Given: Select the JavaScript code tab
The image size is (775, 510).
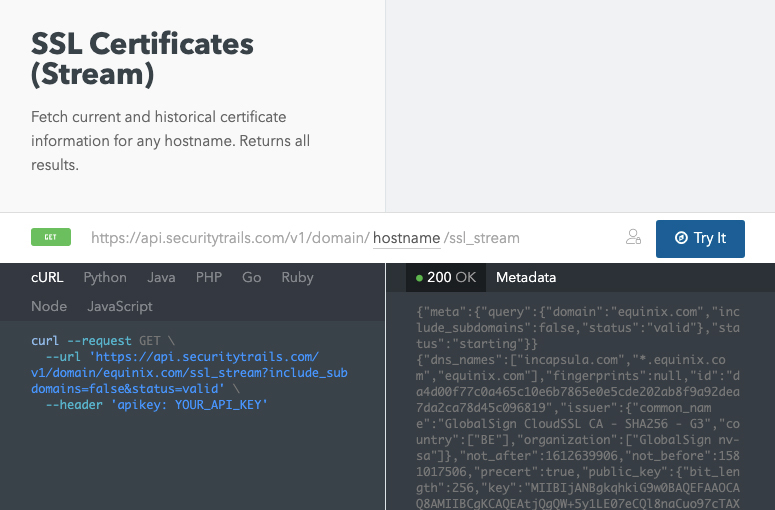Looking at the screenshot, I should pos(120,306).
